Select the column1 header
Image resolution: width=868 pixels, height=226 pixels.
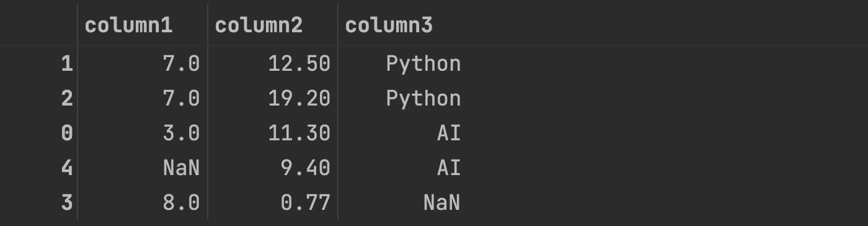(x=128, y=25)
